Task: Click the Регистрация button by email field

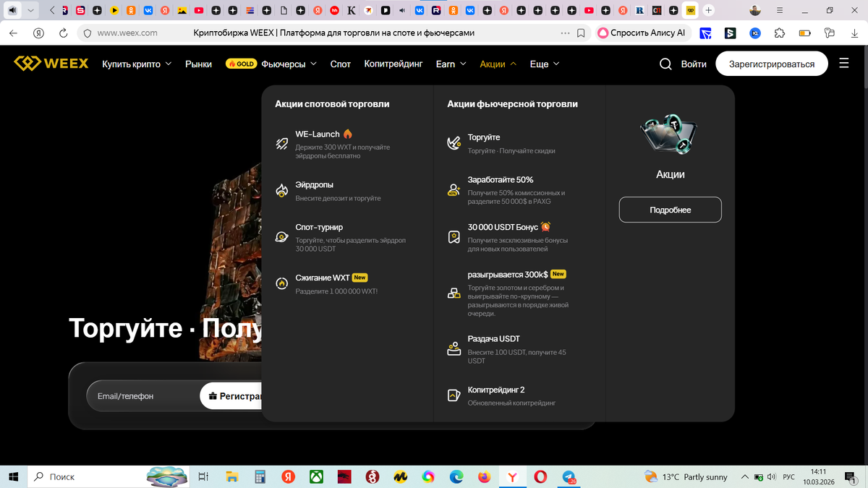Action: (231, 396)
